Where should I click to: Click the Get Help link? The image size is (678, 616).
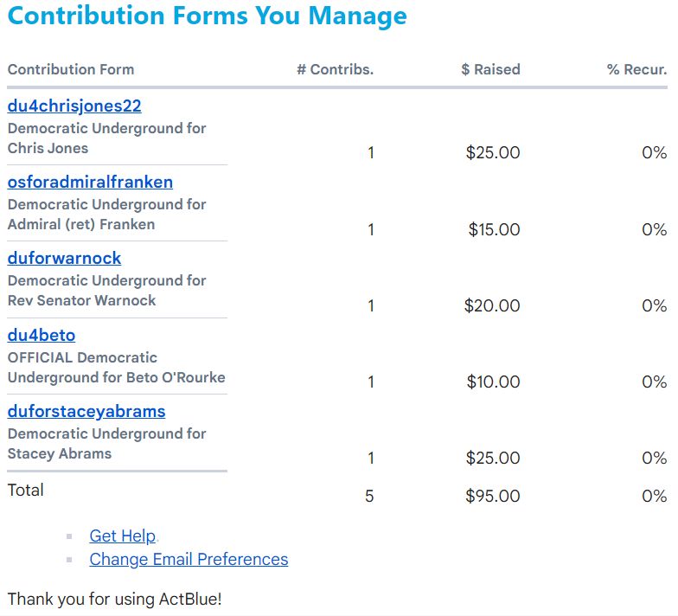[x=123, y=536]
